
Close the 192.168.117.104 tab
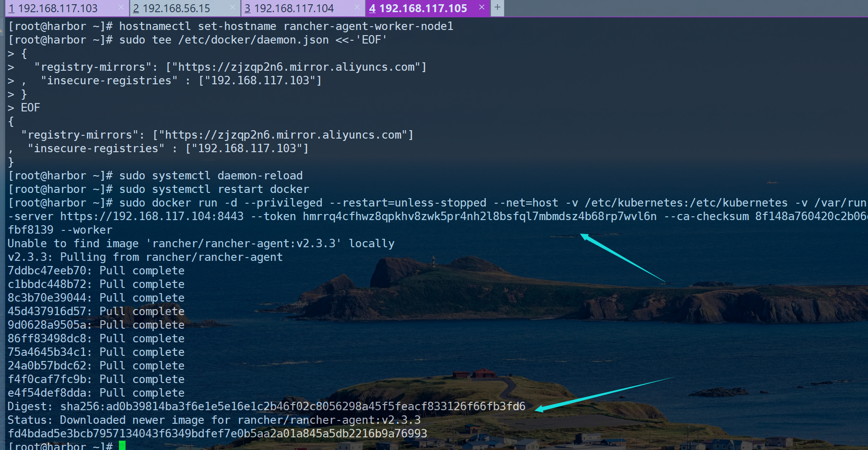(357, 7)
